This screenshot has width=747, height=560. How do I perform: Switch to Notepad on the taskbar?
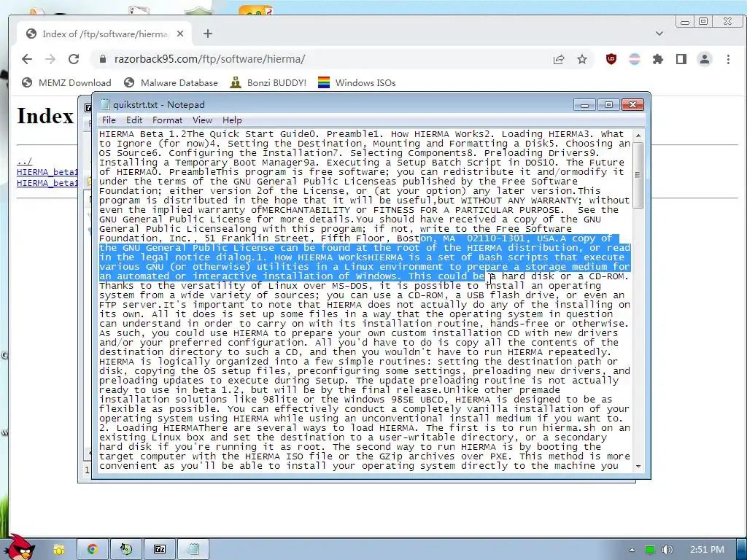tap(193, 550)
